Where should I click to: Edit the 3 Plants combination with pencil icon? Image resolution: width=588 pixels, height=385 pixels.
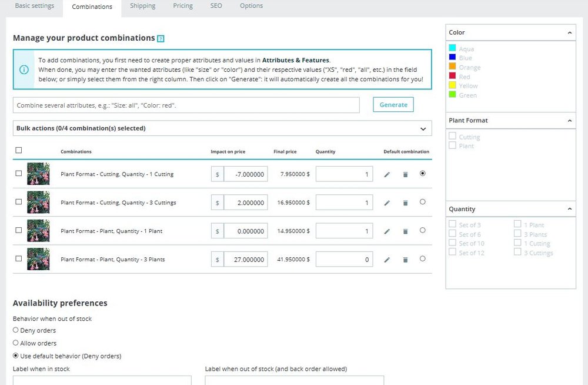pyautogui.click(x=387, y=260)
